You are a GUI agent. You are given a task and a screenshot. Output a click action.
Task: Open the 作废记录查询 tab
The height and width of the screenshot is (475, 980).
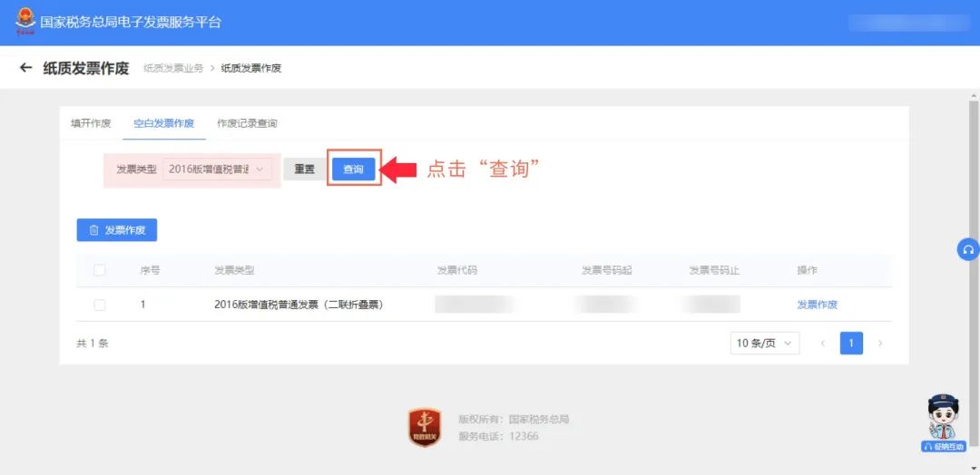point(247,123)
